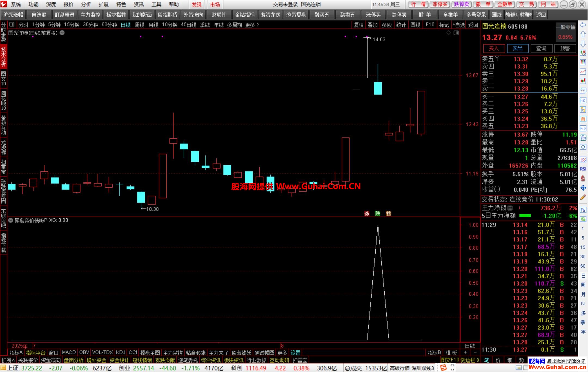The width and height of the screenshot is (588, 372).
Task: Click 复权 in chart toolbar
Action: tap(359, 25)
